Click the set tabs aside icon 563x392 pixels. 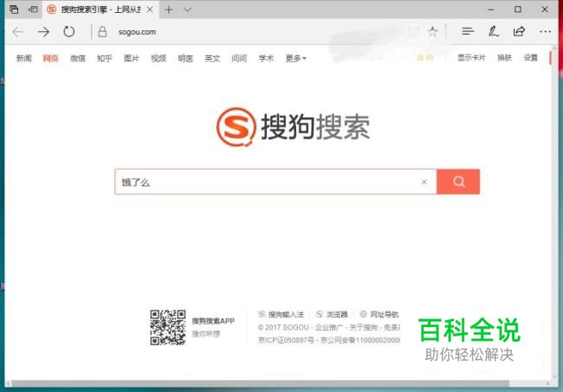33,10
